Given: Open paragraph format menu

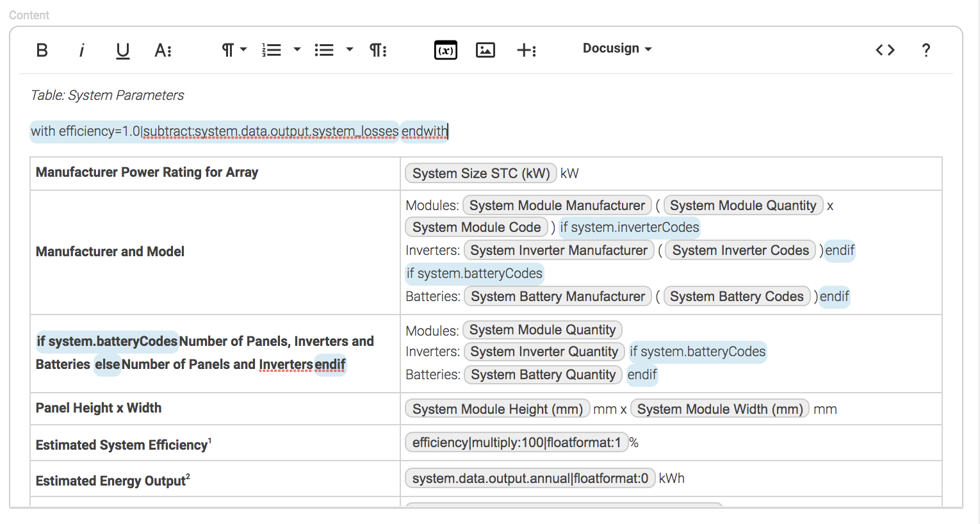Looking at the screenshot, I should [x=234, y=50].
